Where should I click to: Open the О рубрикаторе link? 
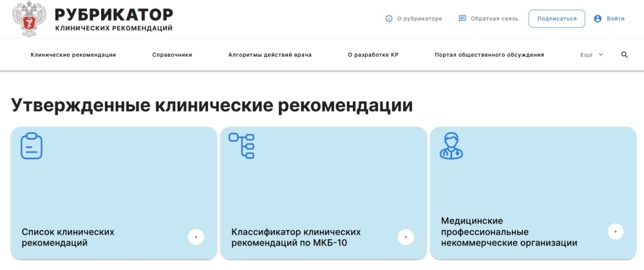419,19
